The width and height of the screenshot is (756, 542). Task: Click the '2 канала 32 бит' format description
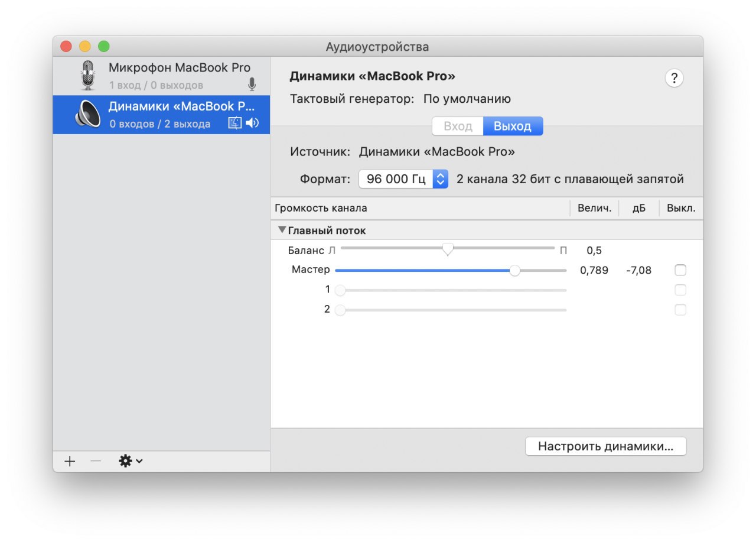(570, 179)
